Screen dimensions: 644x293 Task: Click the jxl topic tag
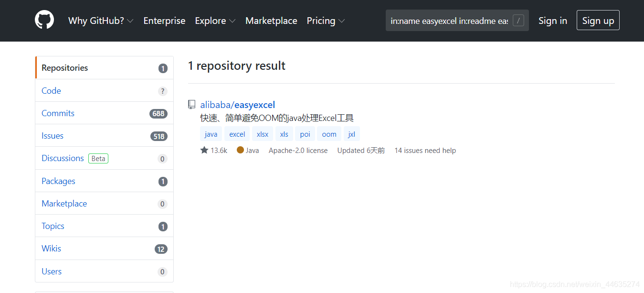pos(352,134)
